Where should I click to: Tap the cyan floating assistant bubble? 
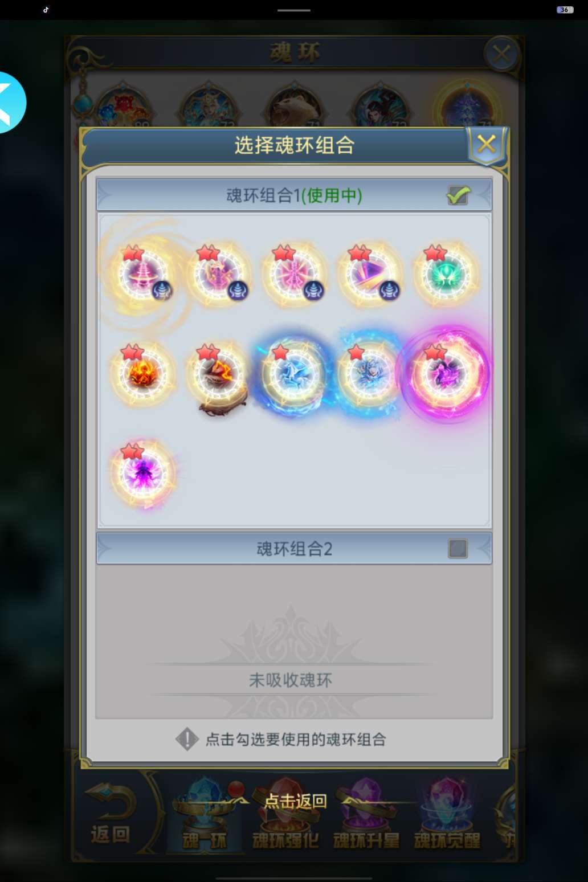10,103
